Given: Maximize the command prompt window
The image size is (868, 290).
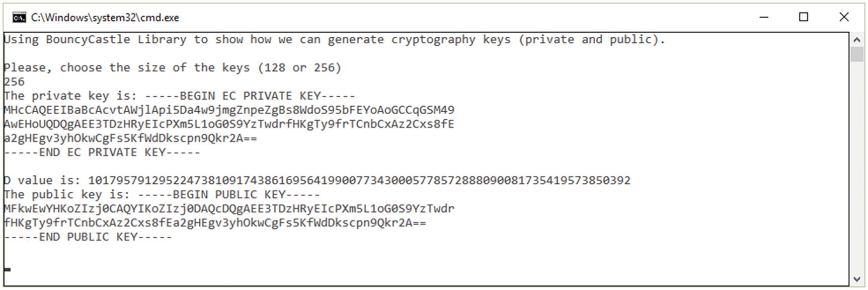Looking at the screenshot, I should (x=804, y=17).
